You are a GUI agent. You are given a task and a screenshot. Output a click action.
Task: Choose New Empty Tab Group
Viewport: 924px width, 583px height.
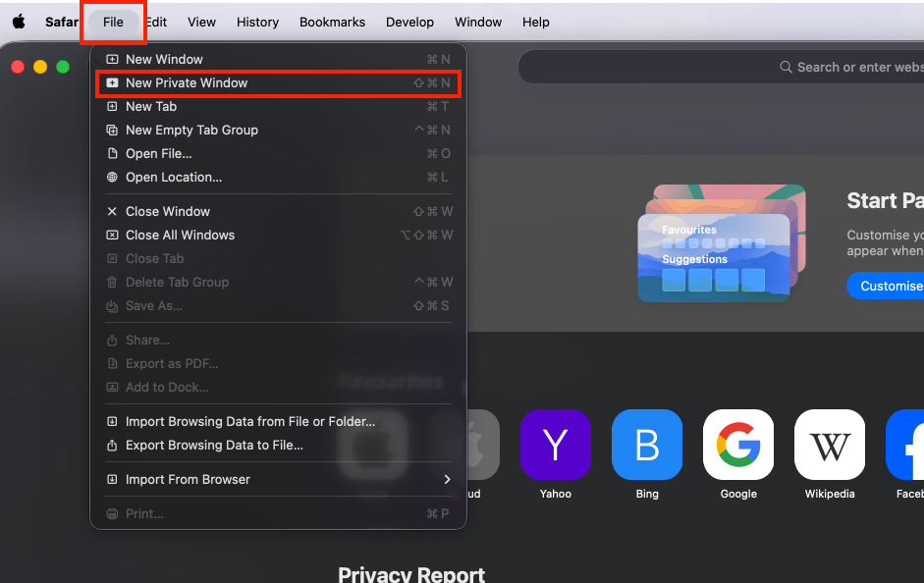(191, 130)
